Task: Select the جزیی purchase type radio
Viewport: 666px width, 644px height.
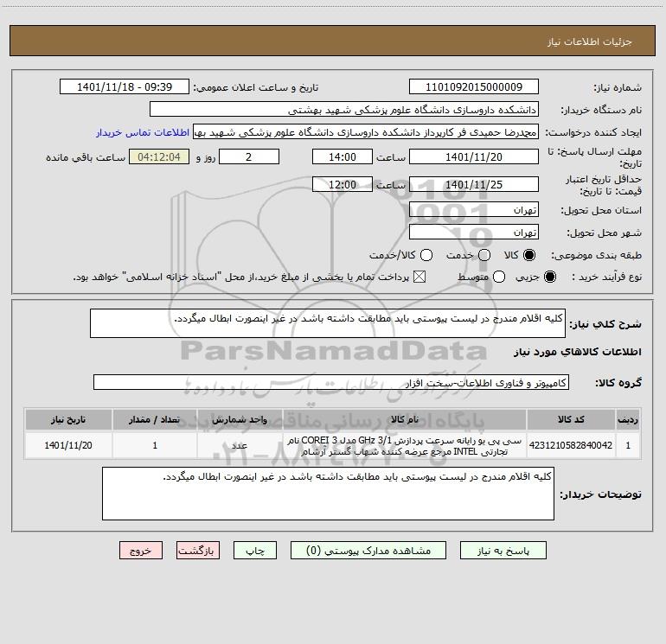Action: click(x=549, y=277)
